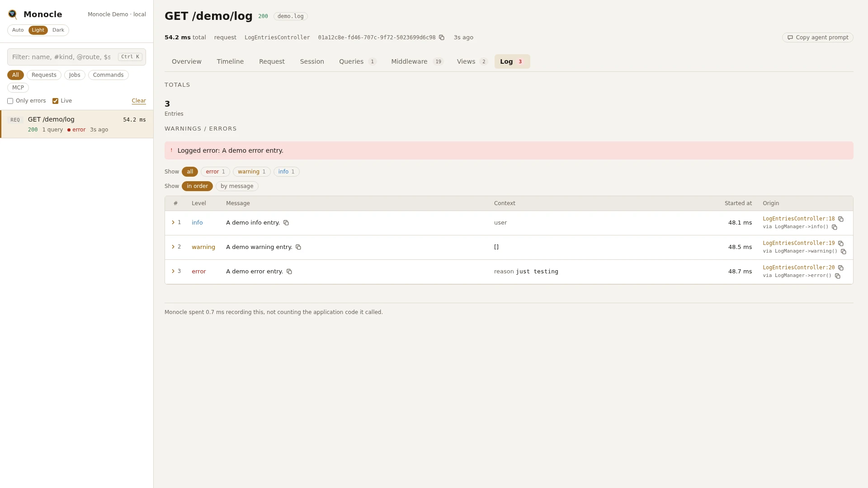
Task: Copy LogManager->warning() caller text
Action: (x=844, y=252)
